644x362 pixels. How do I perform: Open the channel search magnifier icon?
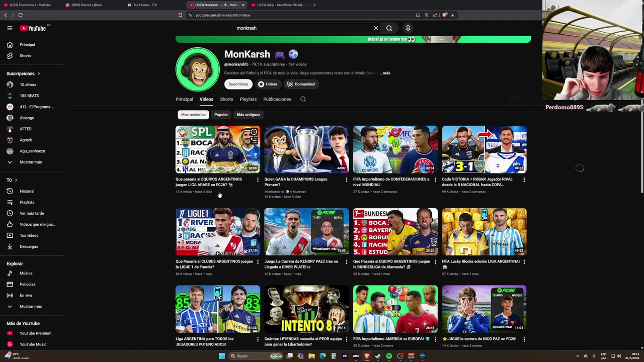[303, 99]
